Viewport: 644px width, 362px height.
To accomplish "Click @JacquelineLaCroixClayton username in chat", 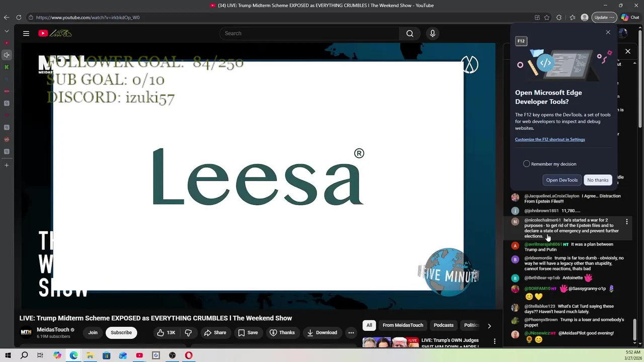I will coord(551,196).
